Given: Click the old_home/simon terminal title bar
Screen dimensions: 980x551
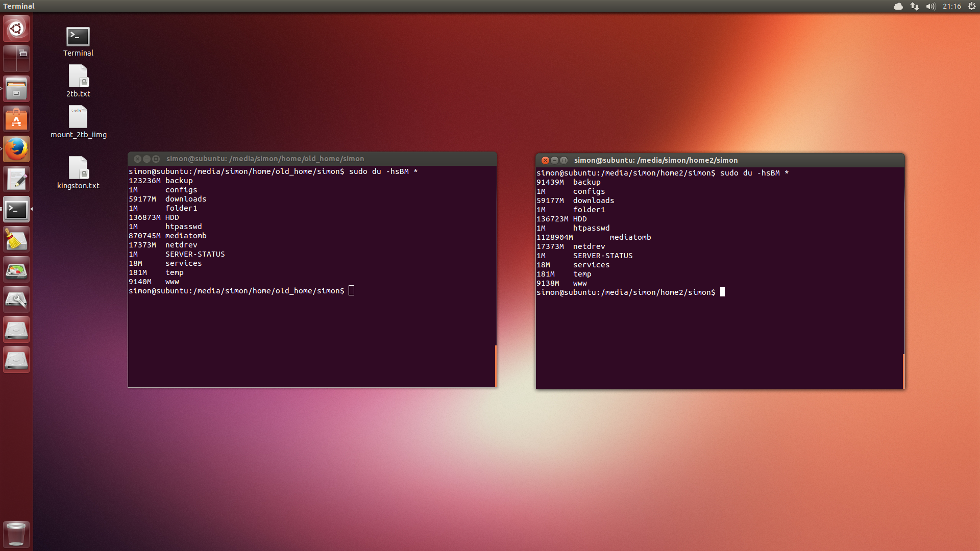Looking at the screenshot, I should [x=312, y=159].
